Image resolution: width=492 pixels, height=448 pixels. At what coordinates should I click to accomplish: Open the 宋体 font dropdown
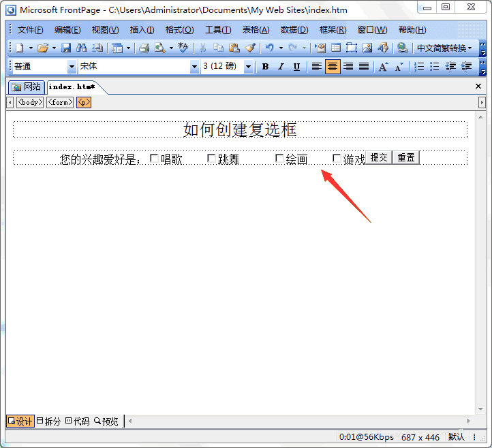(194, 67)
